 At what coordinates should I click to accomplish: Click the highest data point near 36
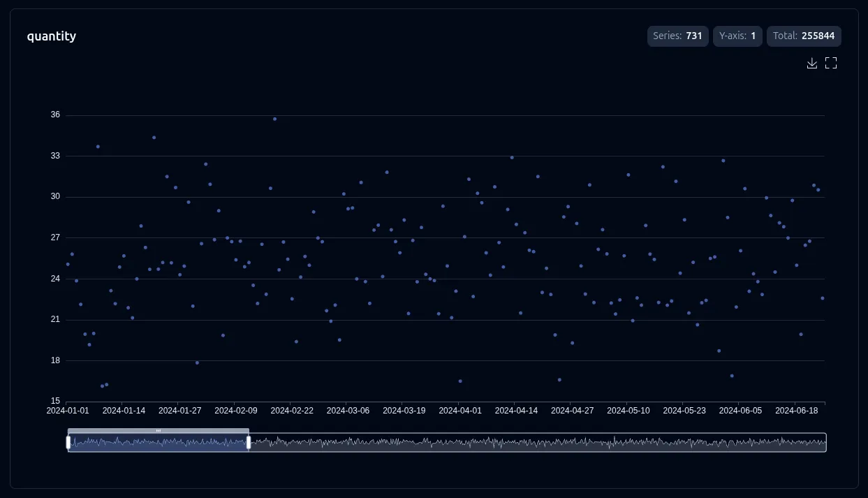coord(274,119)
